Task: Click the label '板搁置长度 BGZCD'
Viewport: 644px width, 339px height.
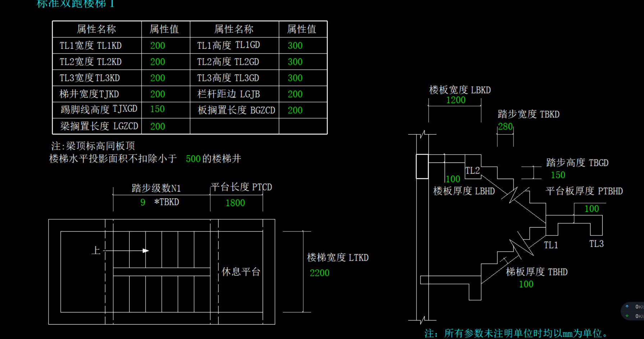Action: point(236,110)
